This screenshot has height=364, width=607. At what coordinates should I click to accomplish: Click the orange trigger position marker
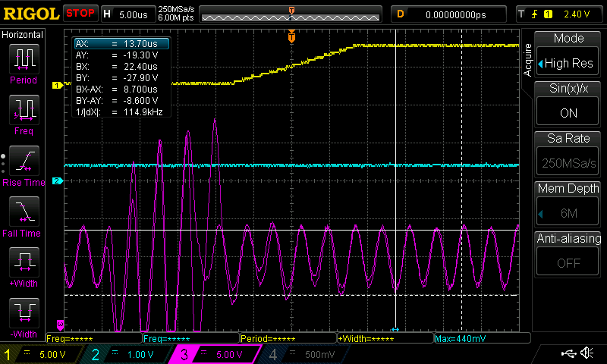pyautogui.click(x=291, y=36)
